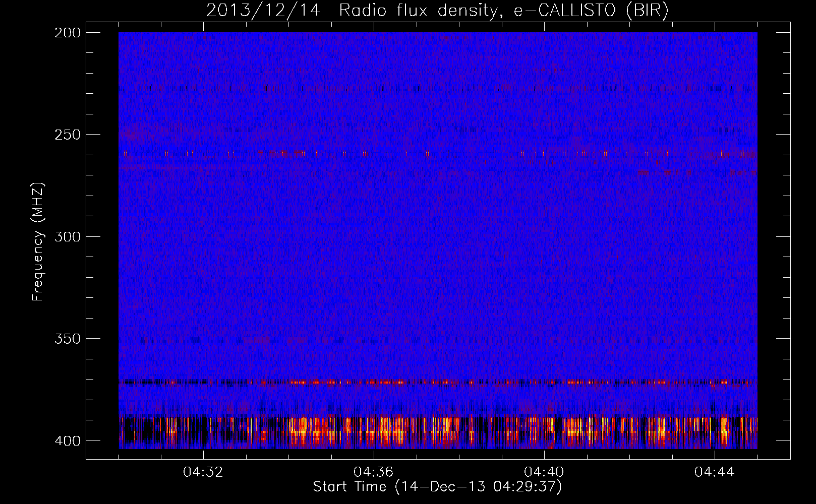Click the 350 frequency tick label
Viewport: 816px width, 504px height.
67,339
